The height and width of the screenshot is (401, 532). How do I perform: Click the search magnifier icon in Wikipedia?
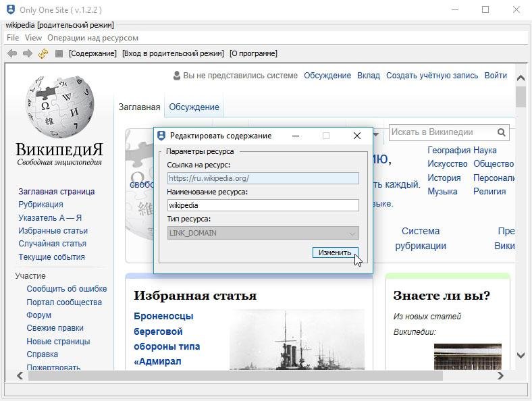tap(502, 132)
